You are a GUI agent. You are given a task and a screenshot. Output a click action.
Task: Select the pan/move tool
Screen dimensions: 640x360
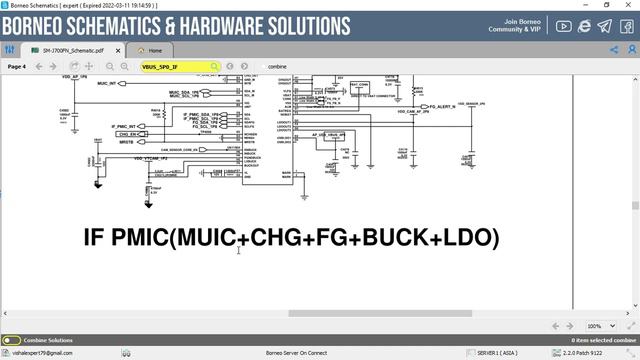(x=89, y=66)
